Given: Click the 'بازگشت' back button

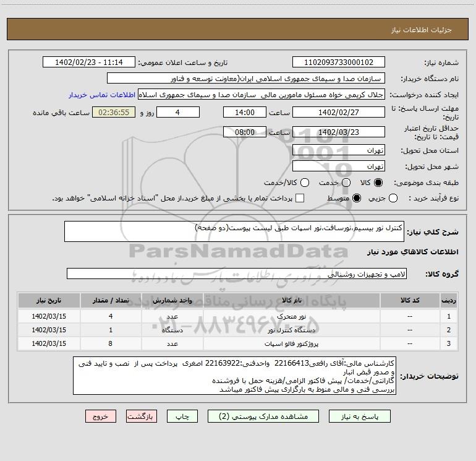Looking at the screenshot, I should click(142, 416).
